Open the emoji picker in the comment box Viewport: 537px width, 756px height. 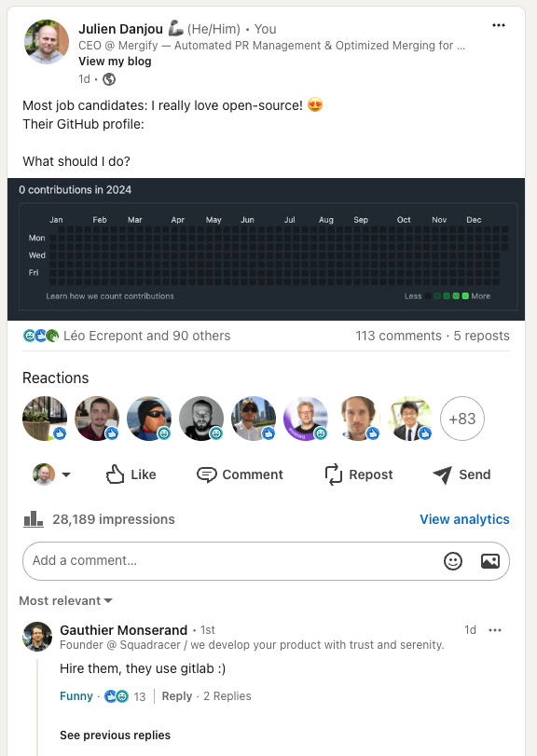tap(451, 561)
